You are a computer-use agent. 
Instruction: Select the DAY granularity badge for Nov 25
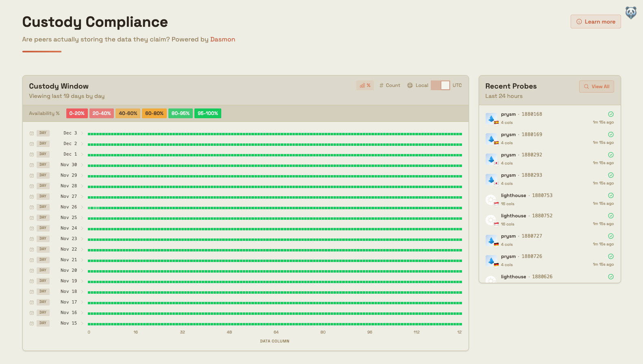point(43,217)
